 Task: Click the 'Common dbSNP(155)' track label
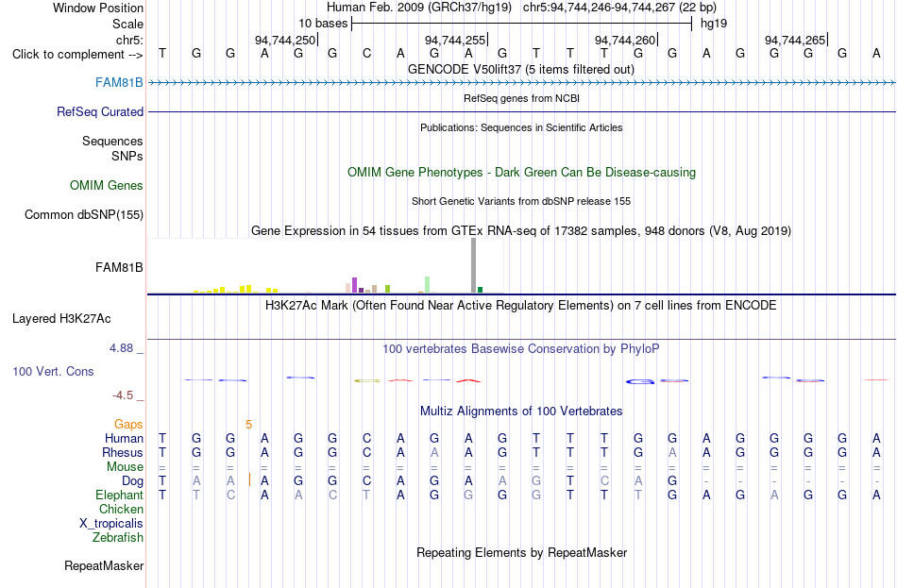tap(84, 215)
